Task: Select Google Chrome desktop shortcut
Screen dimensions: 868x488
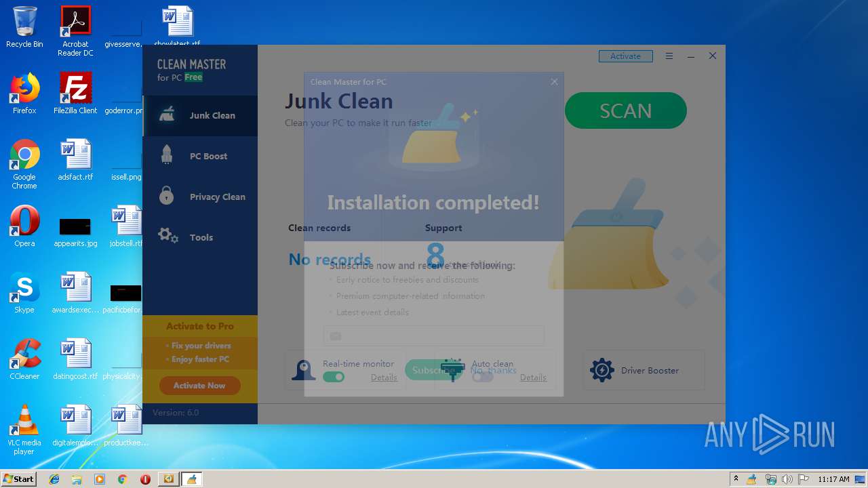Action: (x=24, y=164)
